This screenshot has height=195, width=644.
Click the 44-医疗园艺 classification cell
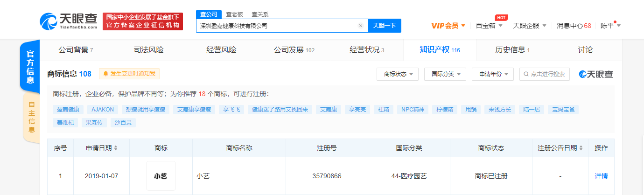[x=409, y=176]
